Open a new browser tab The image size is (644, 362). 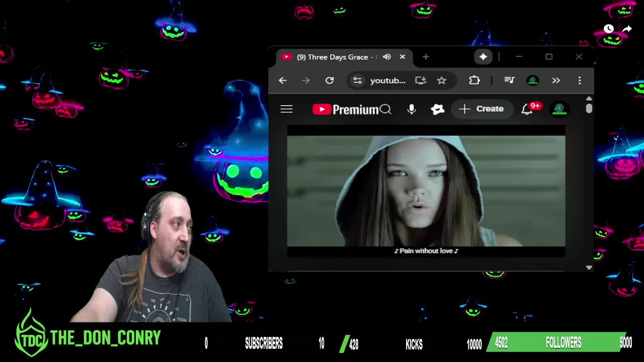(x=426, y=57)
